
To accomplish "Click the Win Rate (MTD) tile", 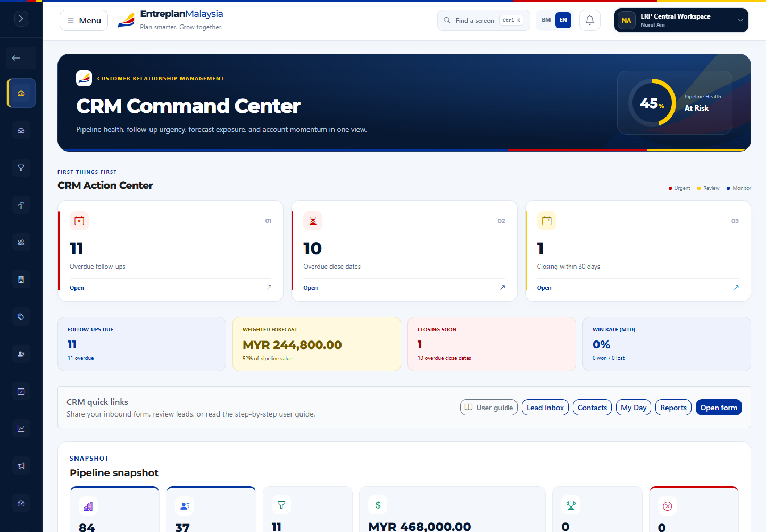I will click(667, 344).
